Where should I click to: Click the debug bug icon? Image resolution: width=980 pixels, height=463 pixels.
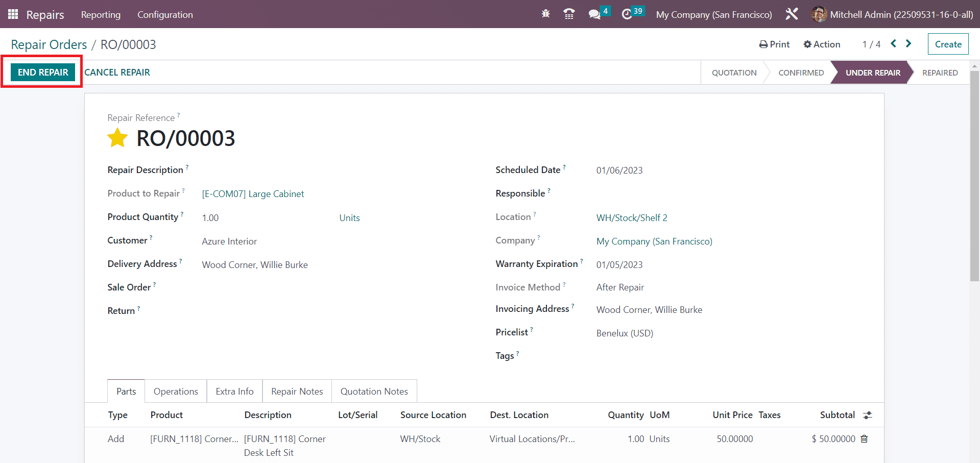pos(546,14)
